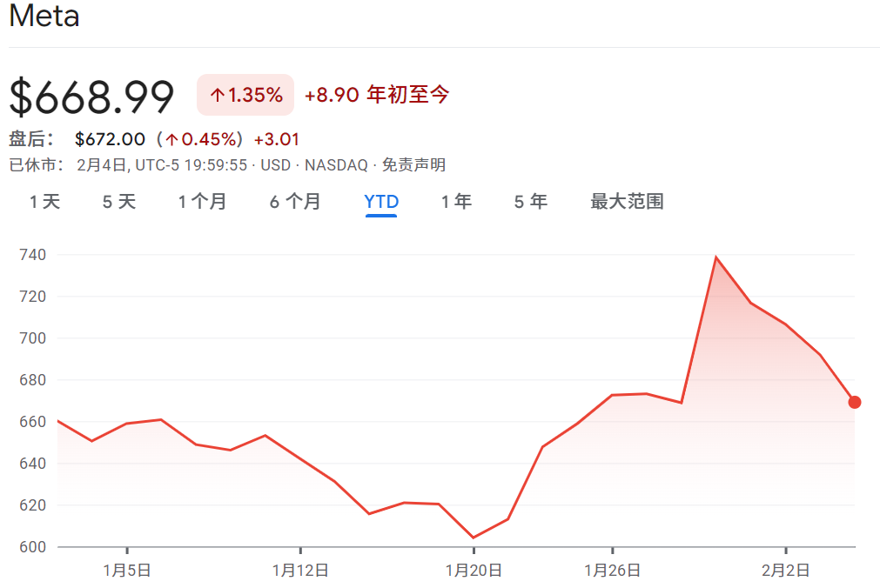The width and height of the screenshot is (880, 588).
Task: Click the $668.99 current price
Action: point(92,97)
